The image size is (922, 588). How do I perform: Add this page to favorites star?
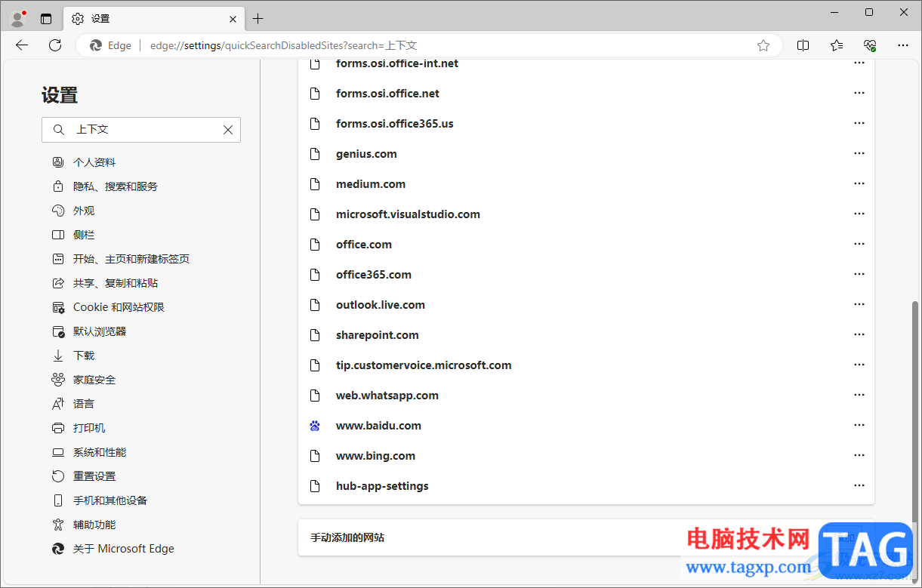click(763, 45)
